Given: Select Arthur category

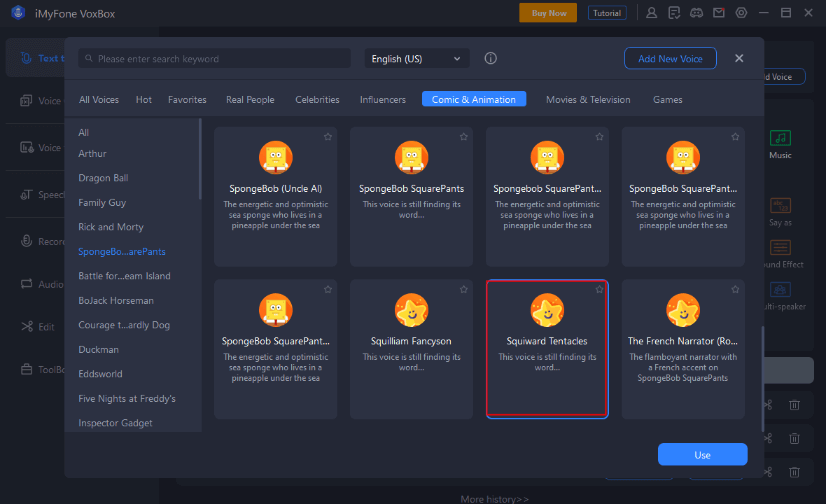Looking at the screenshot, I should [x=92, y=154].
